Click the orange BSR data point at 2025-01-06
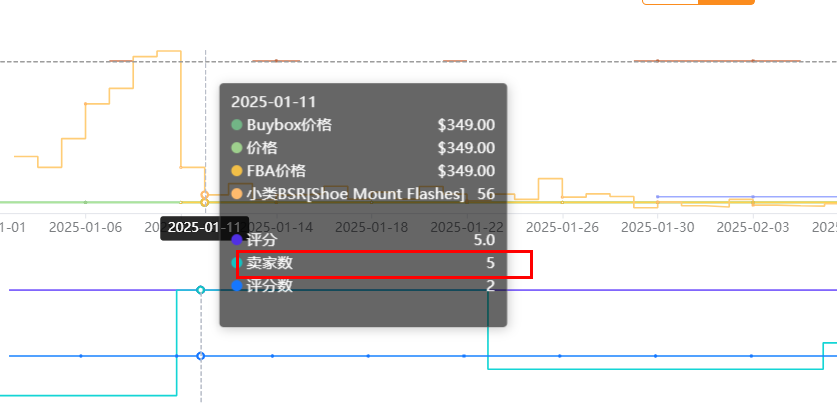Viewport: 837px width, 404px height. (x=85, y=104)
